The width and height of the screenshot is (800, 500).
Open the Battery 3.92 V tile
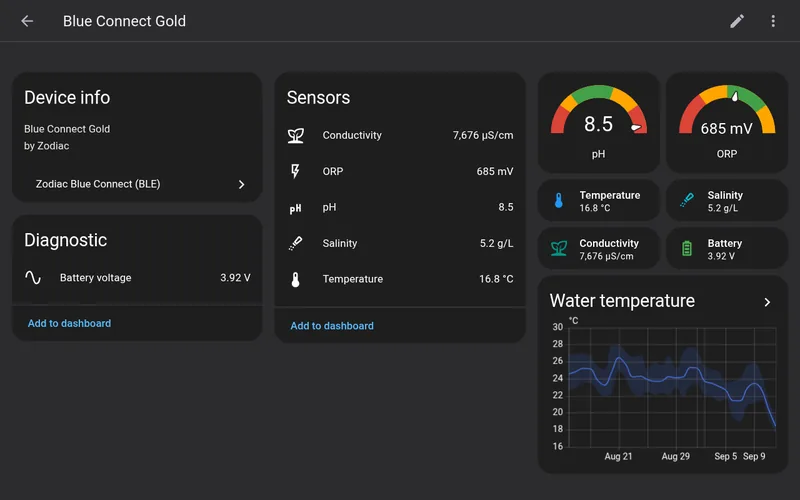coord(727,248)
